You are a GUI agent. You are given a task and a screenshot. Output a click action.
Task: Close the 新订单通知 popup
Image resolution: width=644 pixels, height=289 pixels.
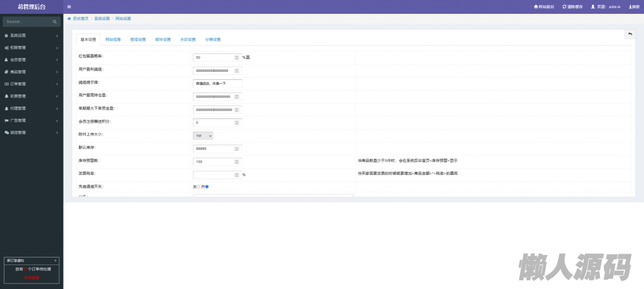click(x=55, y=260)
